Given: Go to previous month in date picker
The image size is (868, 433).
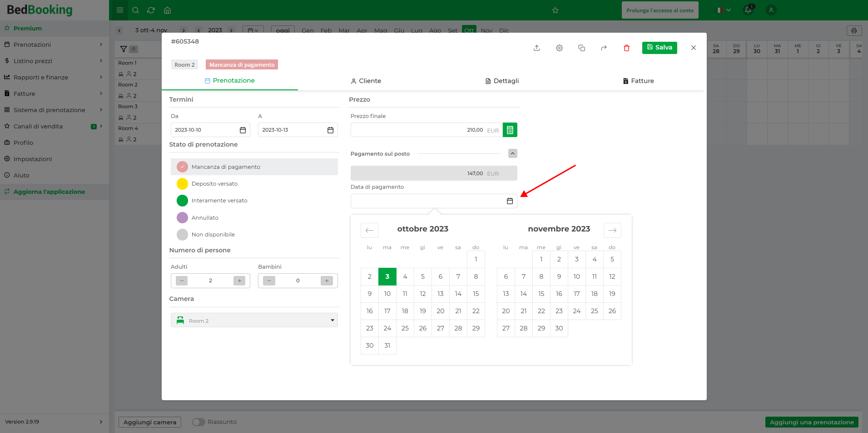Looking at the screenshot, I should pos(369,230).
